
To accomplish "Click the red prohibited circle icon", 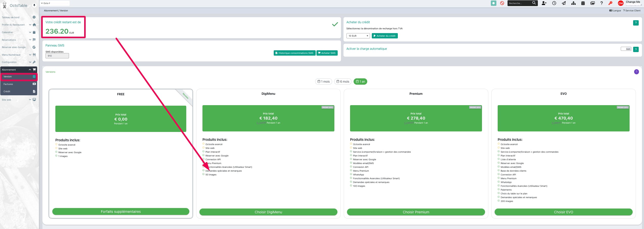I will 502,3.
